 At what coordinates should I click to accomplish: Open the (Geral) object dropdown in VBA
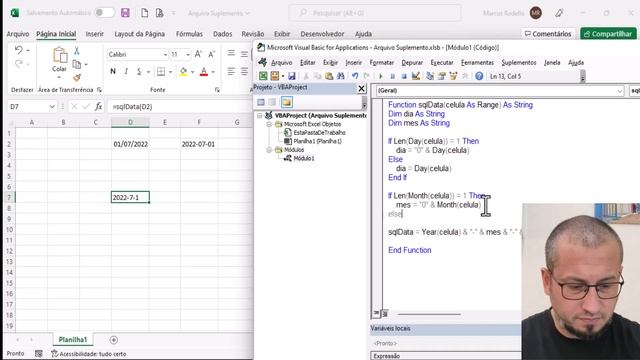point(620,91)
